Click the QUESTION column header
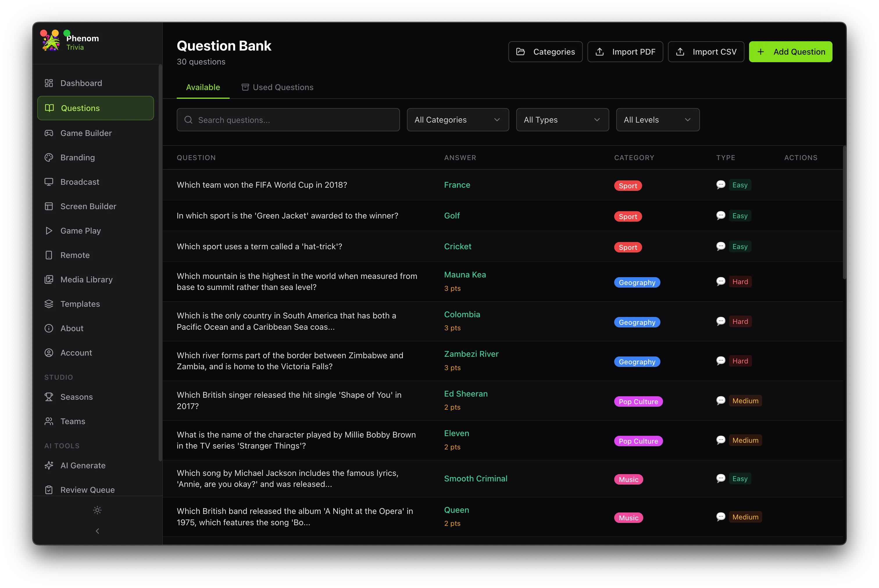The height and width of the screenshot is (588, 879). (196, 158)
